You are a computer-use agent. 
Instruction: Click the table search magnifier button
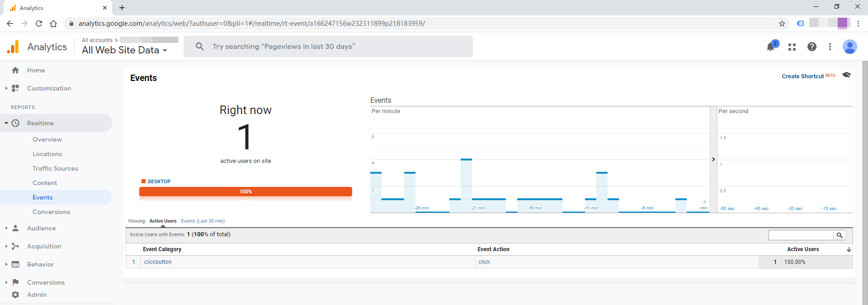pos(840,235)
